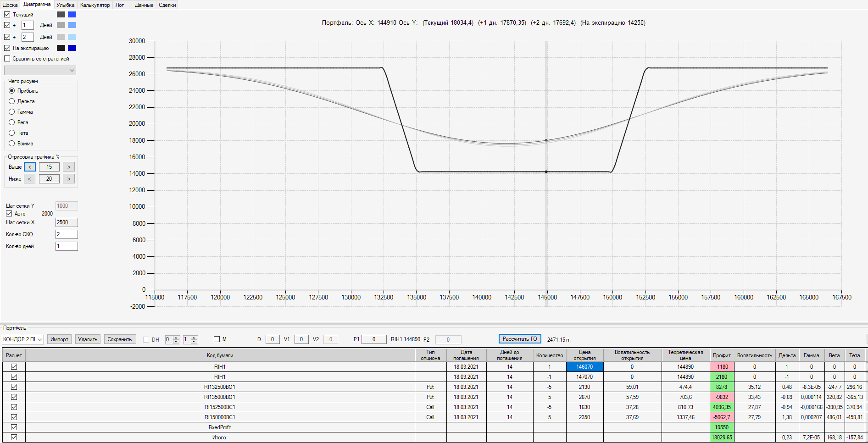Toggle the RI152500BC1 row checkbox
This screenshot has height=443, width=868.
(x=14, y=407)
